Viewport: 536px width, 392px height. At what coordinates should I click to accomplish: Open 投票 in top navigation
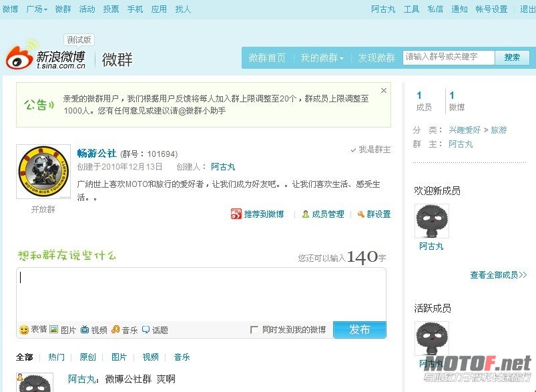pos(111,9)
